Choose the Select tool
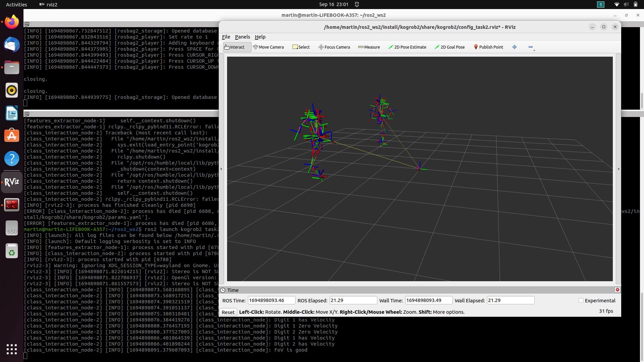 tap(301, 47)
